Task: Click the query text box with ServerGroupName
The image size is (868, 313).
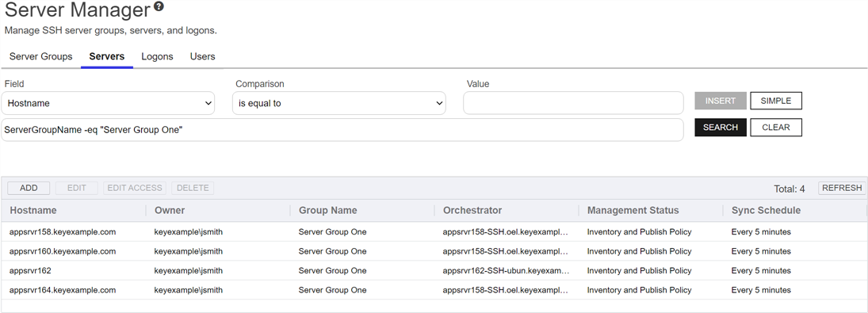Action: (342, 129)
